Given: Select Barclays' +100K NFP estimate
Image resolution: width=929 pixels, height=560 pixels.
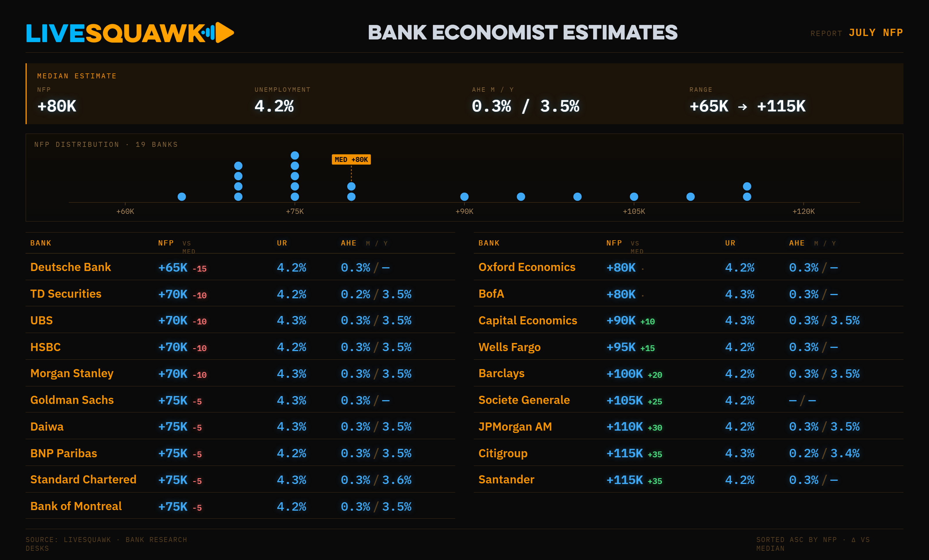Looking at the screenshot, I should click(x=625, y=374).
